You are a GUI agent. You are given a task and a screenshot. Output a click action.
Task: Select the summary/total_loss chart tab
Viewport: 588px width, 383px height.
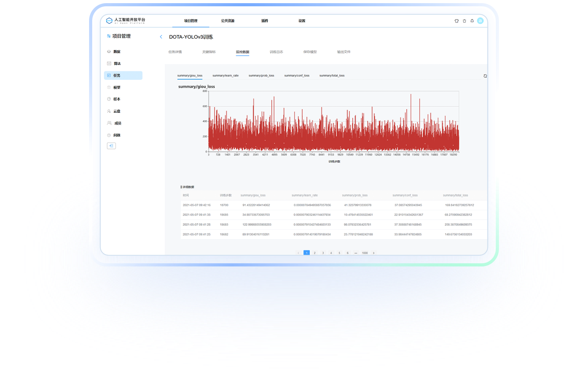coord(332,76)
